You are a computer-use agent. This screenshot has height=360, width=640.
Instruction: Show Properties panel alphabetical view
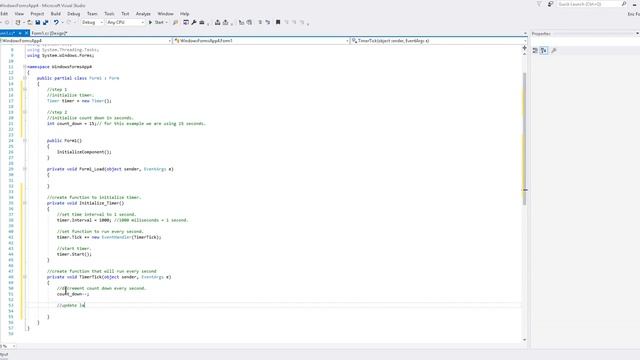pyautogui.click(x=544, y=51)
